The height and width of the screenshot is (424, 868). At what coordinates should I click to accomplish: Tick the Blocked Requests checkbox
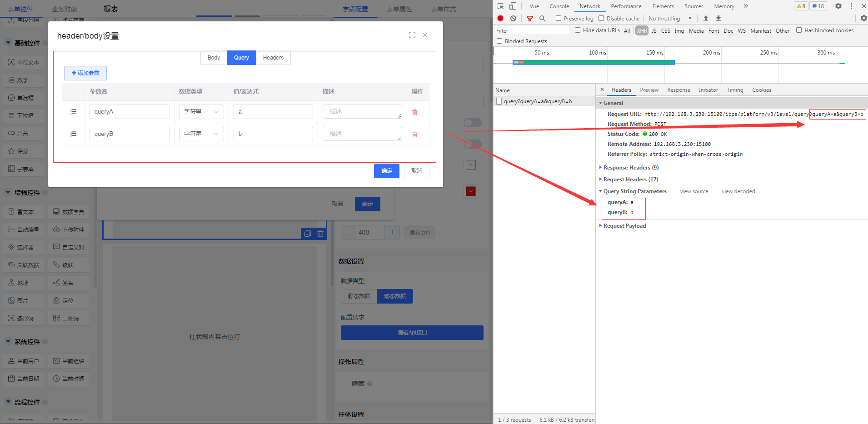pos(499,41)
